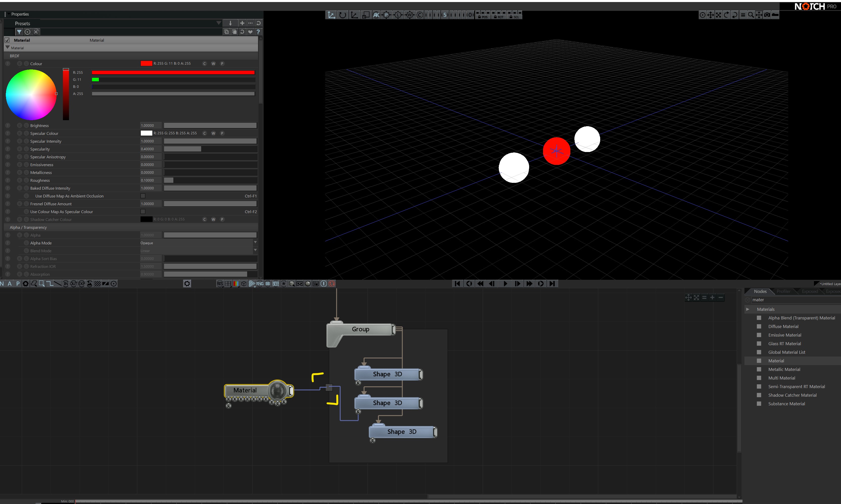
Task: Click the filter funnel icon in Properties
Action: [x=19, y=32]
